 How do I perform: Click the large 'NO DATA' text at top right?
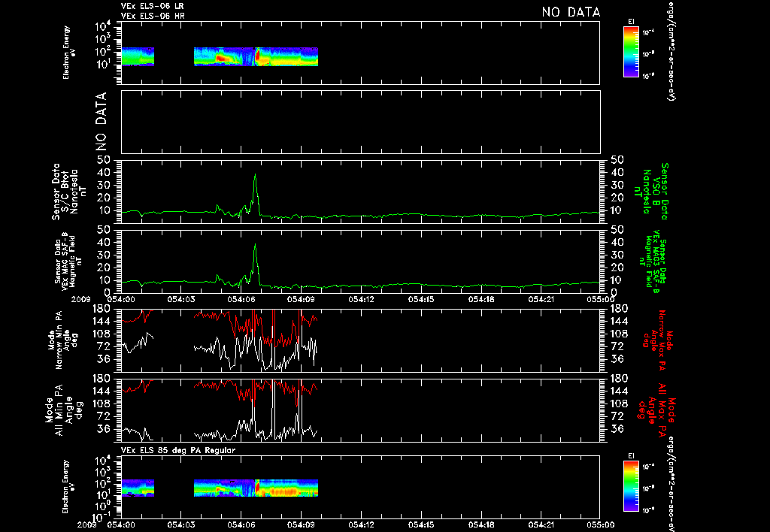pos(571,12)
